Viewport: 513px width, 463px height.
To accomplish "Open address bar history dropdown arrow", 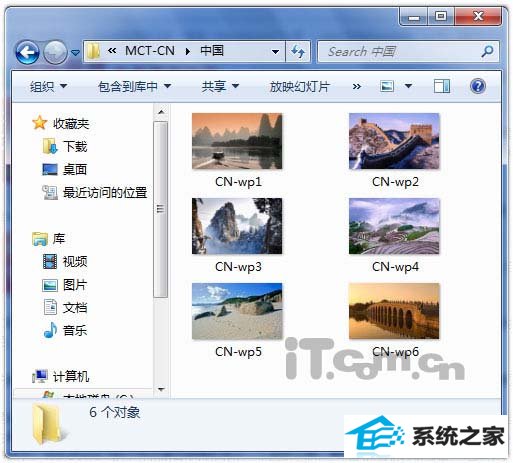I will 275,52.
